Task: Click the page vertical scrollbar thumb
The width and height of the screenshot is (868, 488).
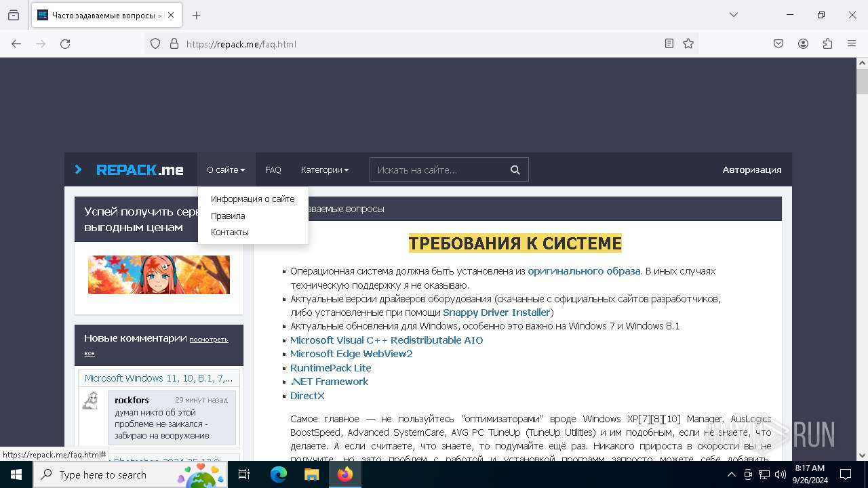Action: [x=862, y=81]
